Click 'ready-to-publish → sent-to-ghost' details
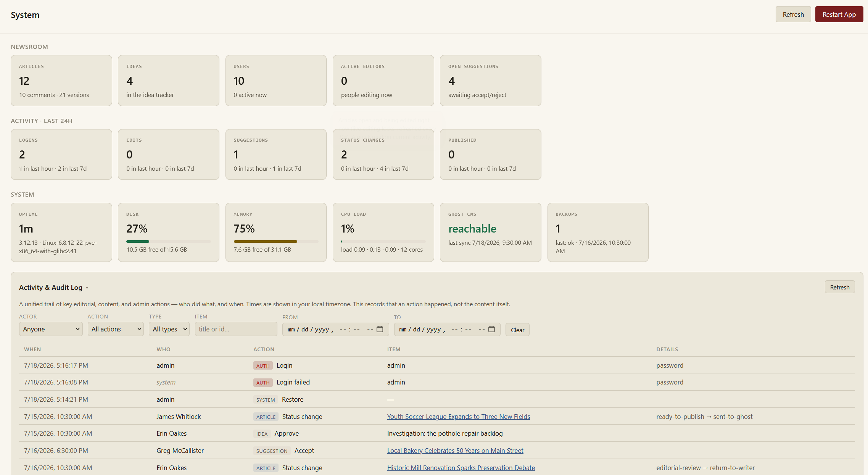 (x=704, y=417)
